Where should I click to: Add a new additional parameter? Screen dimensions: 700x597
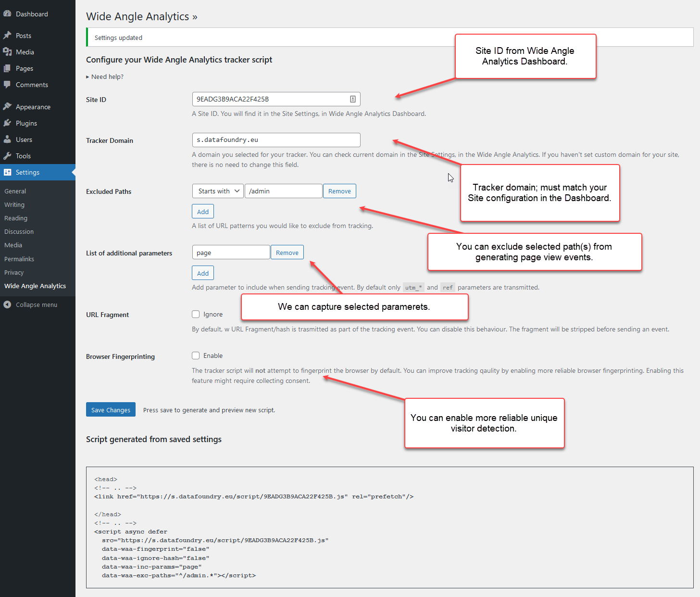203,273
